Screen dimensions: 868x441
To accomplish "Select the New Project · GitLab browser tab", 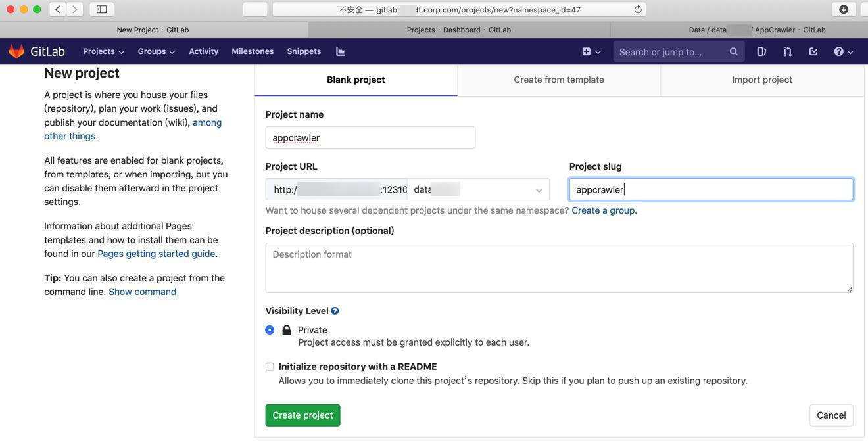I will [x=153, y=30].
